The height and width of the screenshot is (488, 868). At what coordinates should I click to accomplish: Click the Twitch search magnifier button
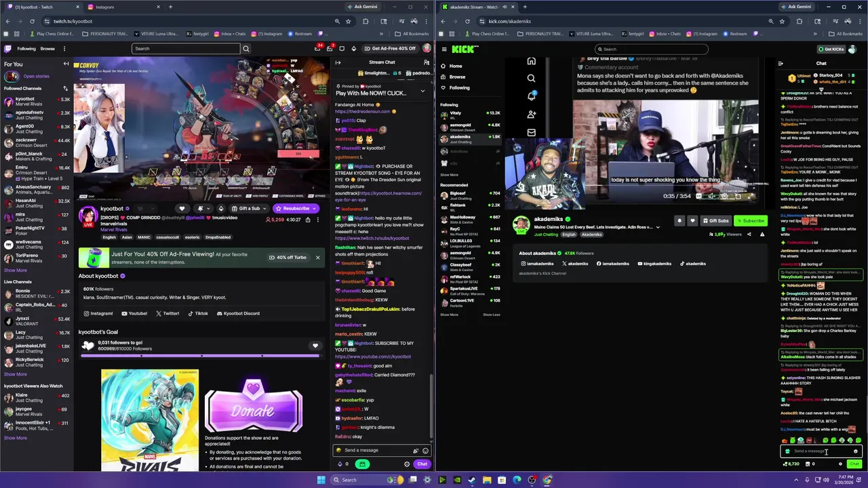[x=246, y=49]
